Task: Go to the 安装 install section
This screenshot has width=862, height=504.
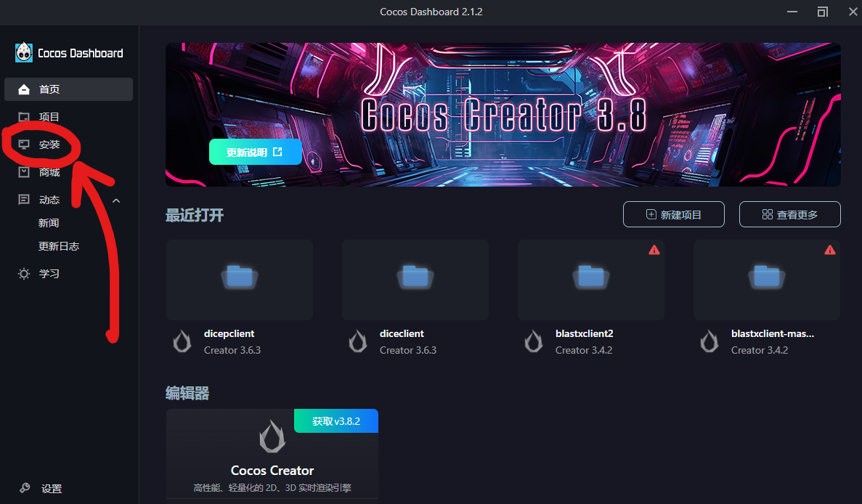Action: pos(48,145)
